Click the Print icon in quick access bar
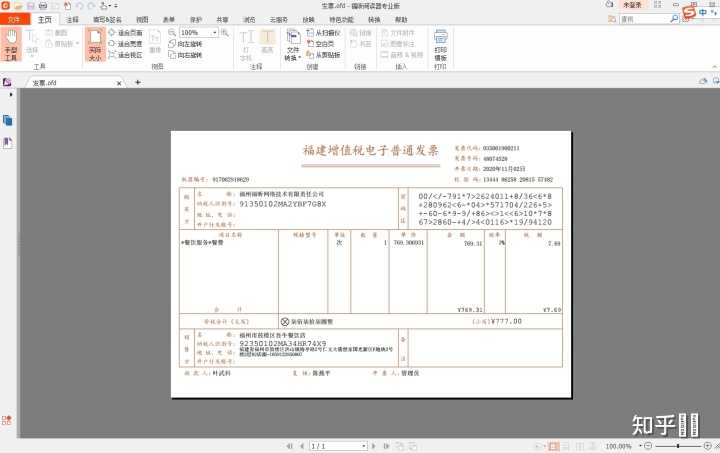 tap(43, 6)
